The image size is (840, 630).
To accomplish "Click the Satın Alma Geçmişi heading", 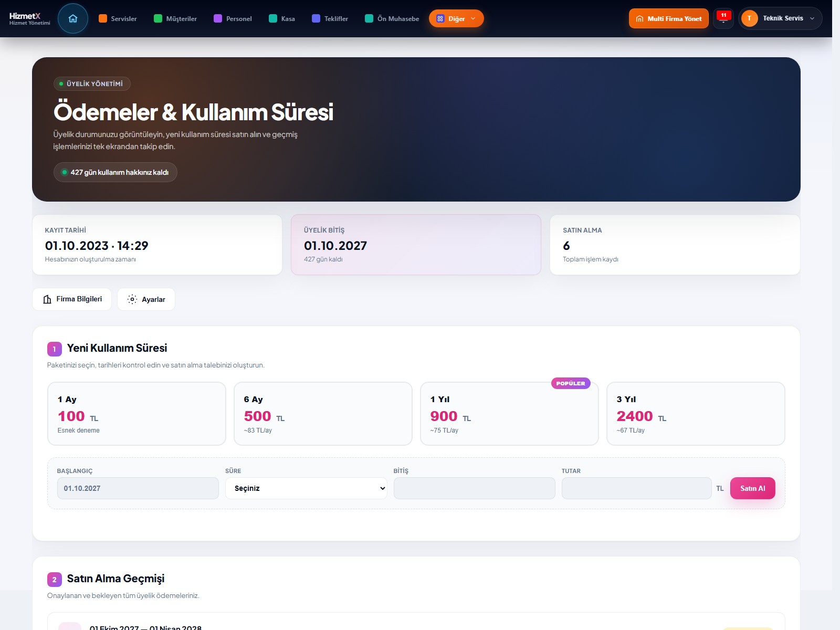I will (115, 579).
